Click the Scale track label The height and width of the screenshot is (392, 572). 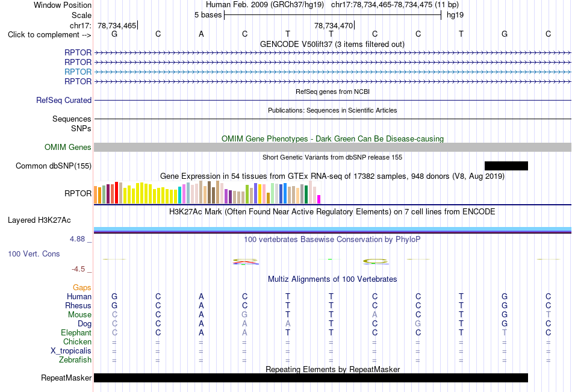pyautogui.click(x=81, y=15)
